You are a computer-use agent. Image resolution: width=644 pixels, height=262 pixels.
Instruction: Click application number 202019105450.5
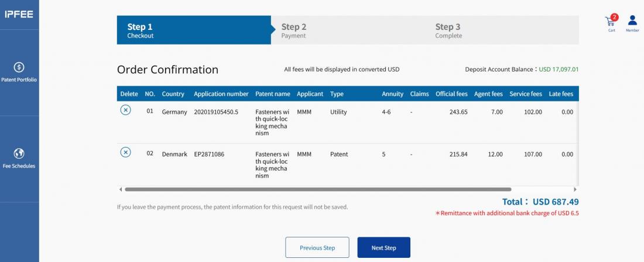point(216,112)
